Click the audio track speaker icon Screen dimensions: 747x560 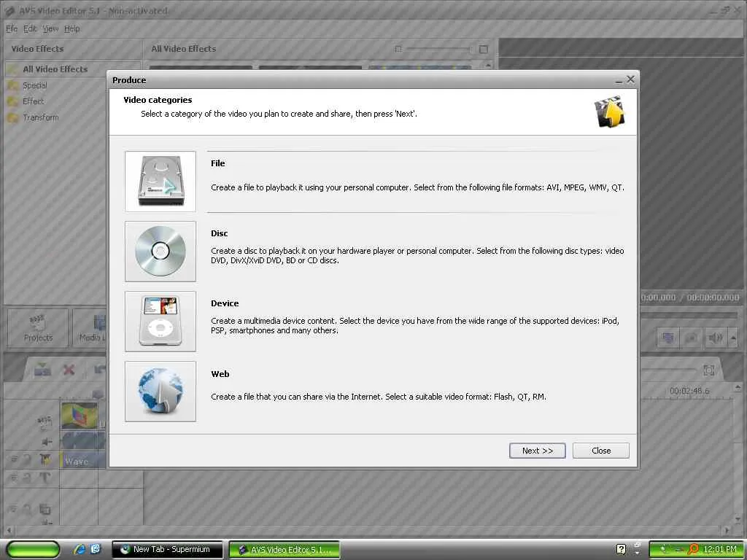[x=47, y=441]
